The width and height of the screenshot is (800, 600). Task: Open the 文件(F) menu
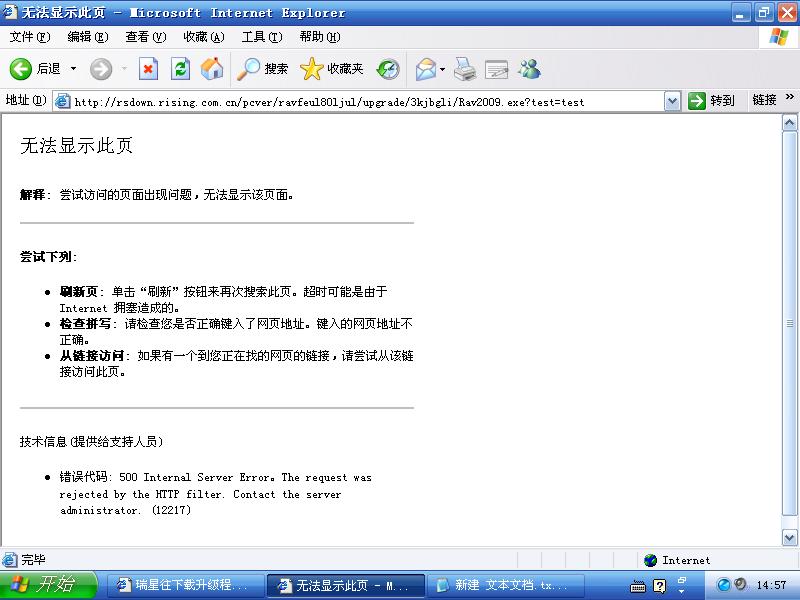pyautogui.click(x=30, y=37)
